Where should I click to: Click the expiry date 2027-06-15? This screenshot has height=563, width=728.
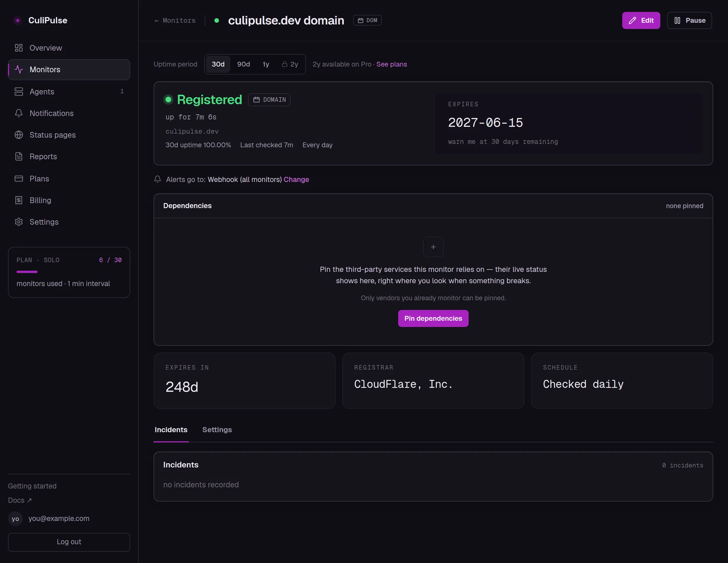485,123
